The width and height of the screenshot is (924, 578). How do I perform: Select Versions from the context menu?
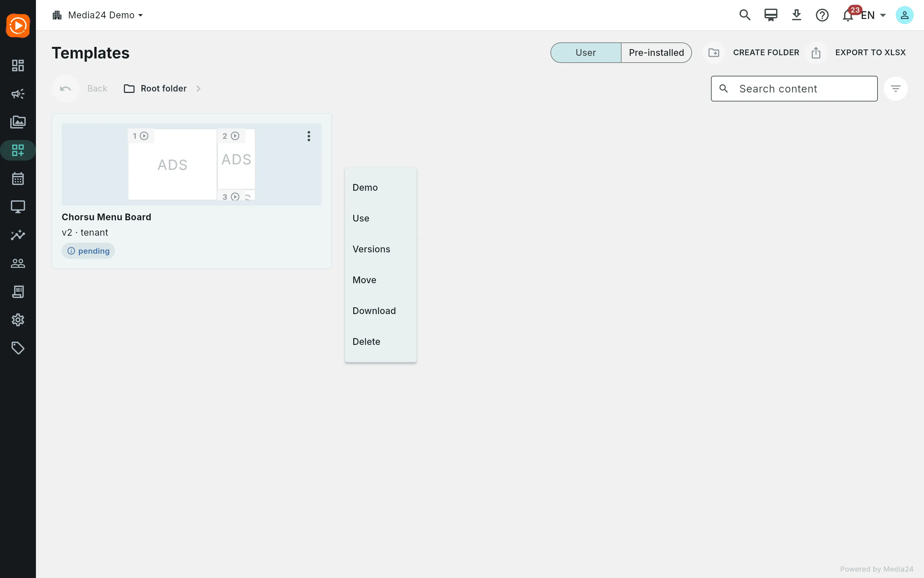(x=381, y=249)
